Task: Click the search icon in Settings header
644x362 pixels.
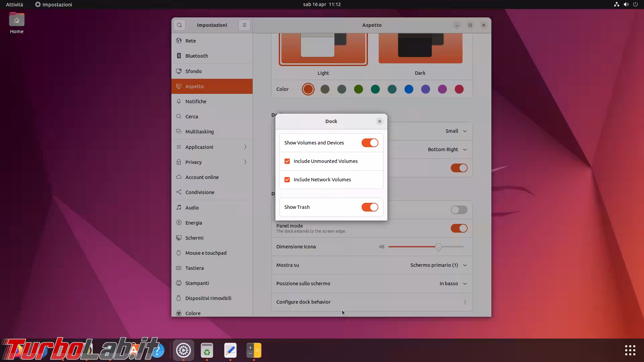Action: pos(179,25)
